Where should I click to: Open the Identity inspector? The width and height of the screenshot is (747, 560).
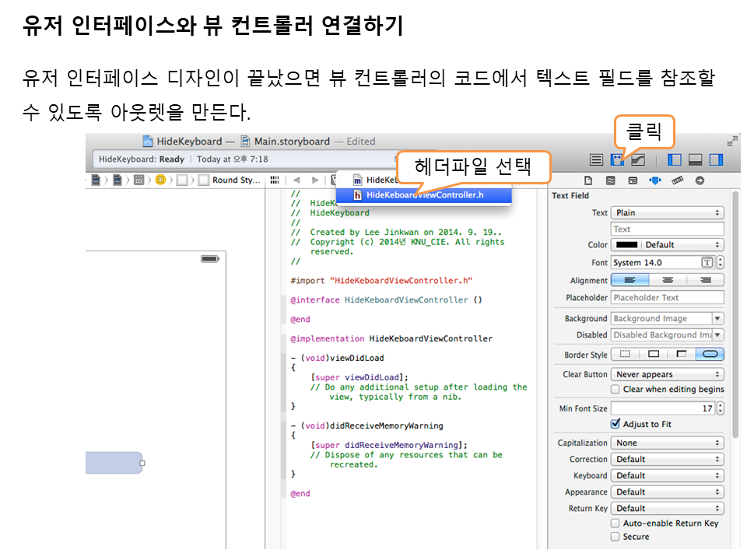pos(633,180)
